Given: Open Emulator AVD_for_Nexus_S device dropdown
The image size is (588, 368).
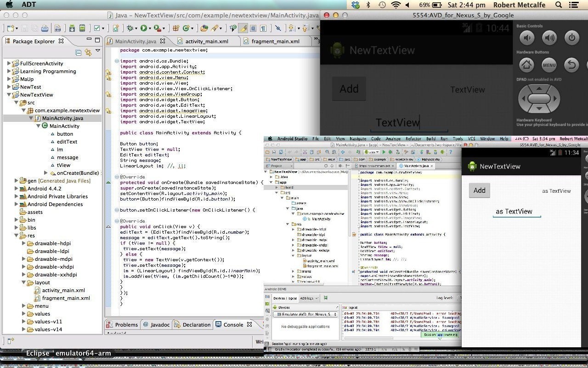Looking at the screenshot, I should point(305,314).
